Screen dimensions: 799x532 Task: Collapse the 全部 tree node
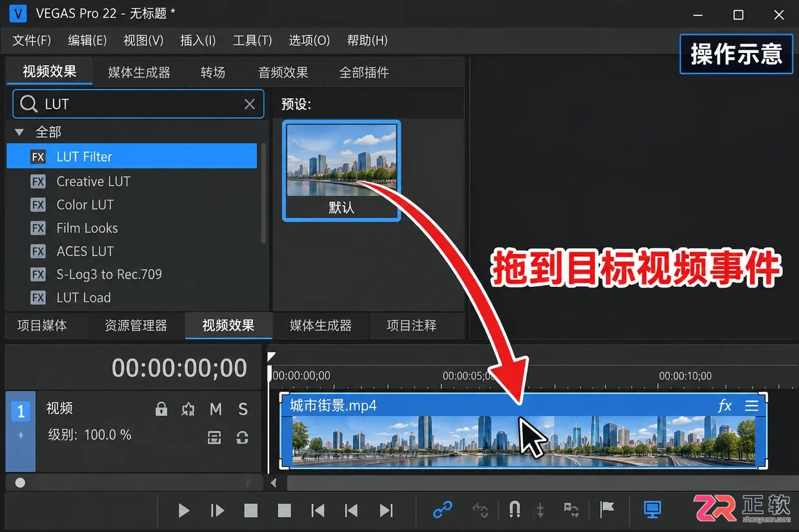click(19, 132)
